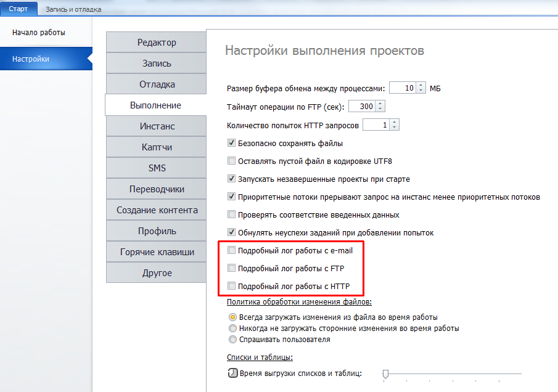Image resolution: width=558 pixels, height=392 pixels.
Task: Decrease FTP operation timeout value
Action: (380, 109)
